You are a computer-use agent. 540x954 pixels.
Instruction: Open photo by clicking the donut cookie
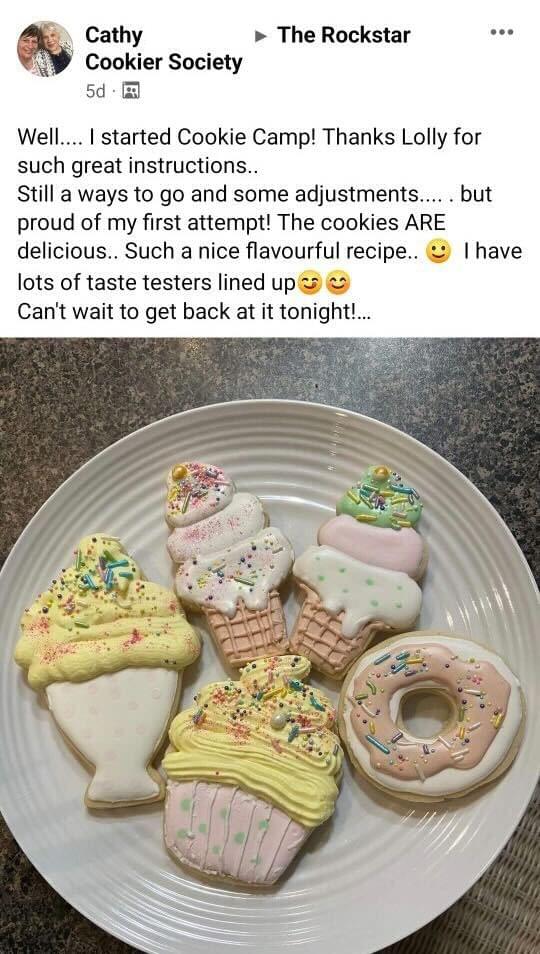pos(432,708)
